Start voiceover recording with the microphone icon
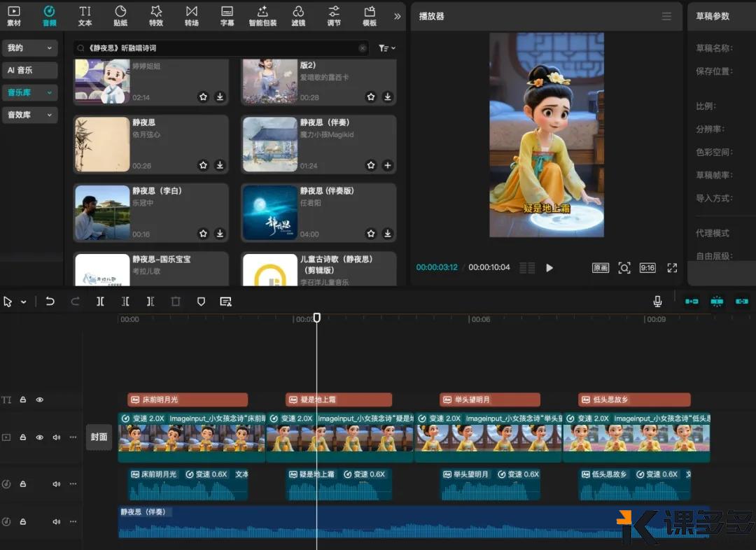756x550 pixels. pyautogui.click(x=657, y=301)
